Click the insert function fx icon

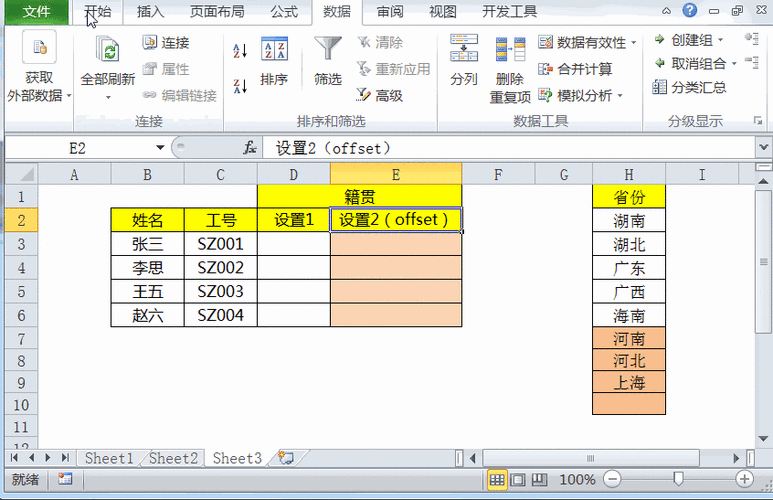(x=250, y=147)
